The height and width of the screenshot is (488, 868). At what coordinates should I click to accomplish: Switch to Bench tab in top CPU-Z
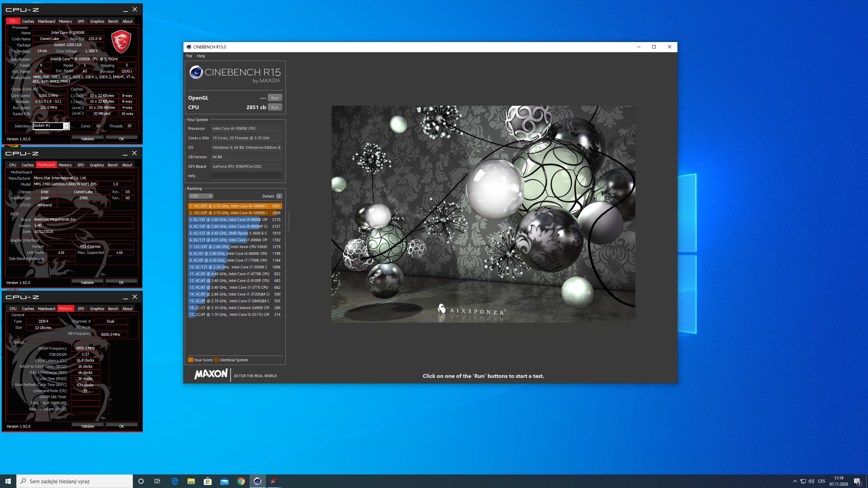pyautogui.click(x=113, y=21)
